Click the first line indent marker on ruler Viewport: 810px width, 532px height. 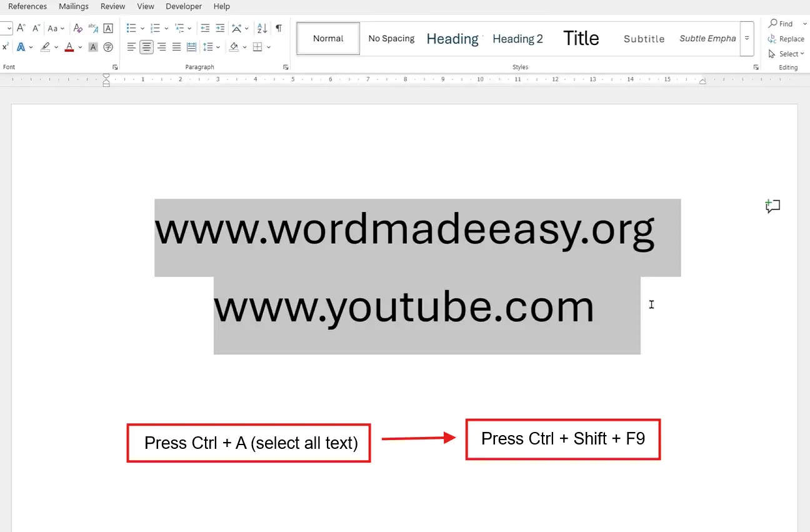tap(106, 77)
